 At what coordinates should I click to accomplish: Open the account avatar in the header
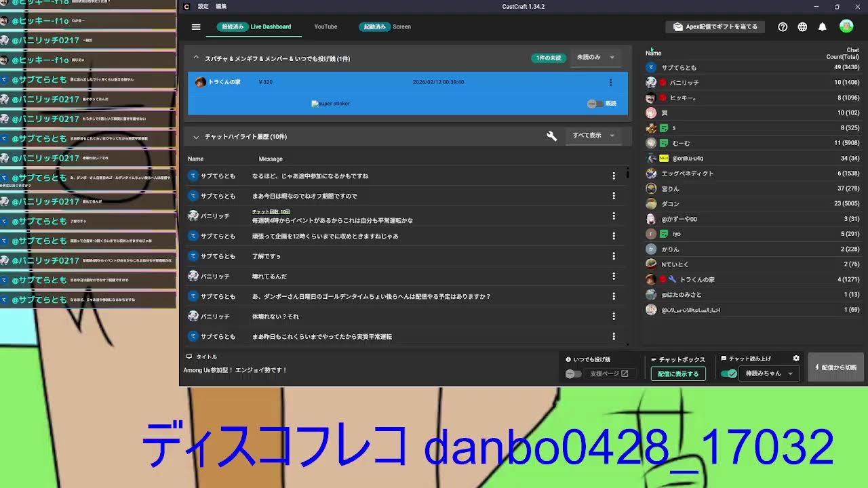pyautogui.click(x=846, y=26)
